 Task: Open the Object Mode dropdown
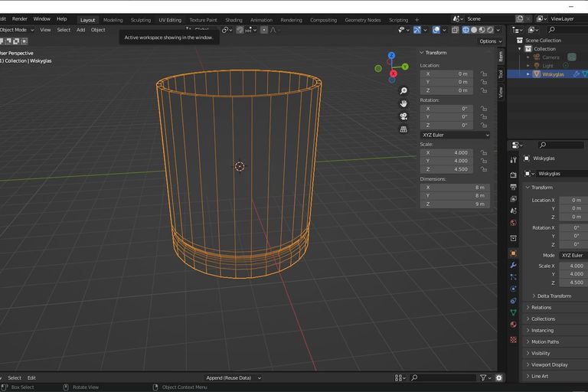(x=17, y=30)
